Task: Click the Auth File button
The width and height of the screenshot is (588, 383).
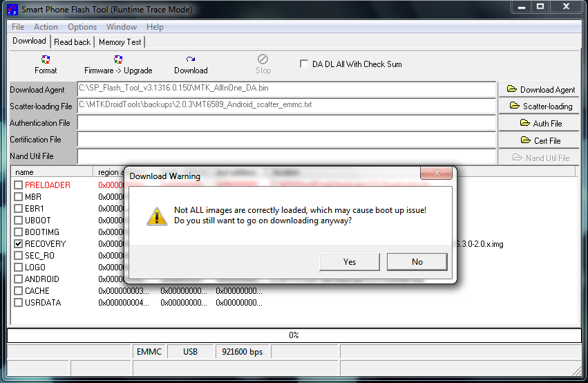Action: [x=539, y=124]
